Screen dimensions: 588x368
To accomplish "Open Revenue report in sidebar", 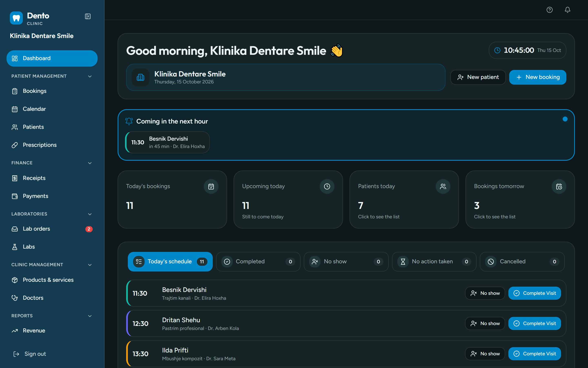I will pyautogui.click(x=52, y=331).
